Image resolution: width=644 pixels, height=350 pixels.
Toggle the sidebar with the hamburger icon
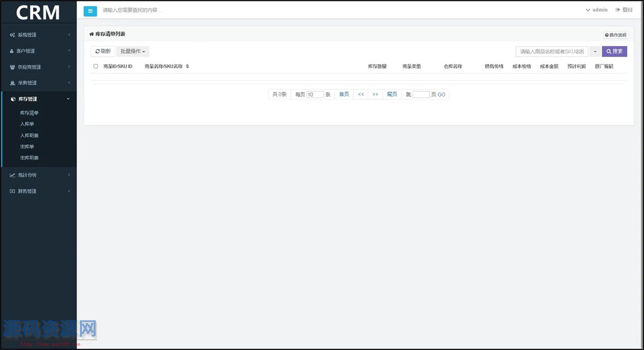pyautogui.click(x=90, y=10)
